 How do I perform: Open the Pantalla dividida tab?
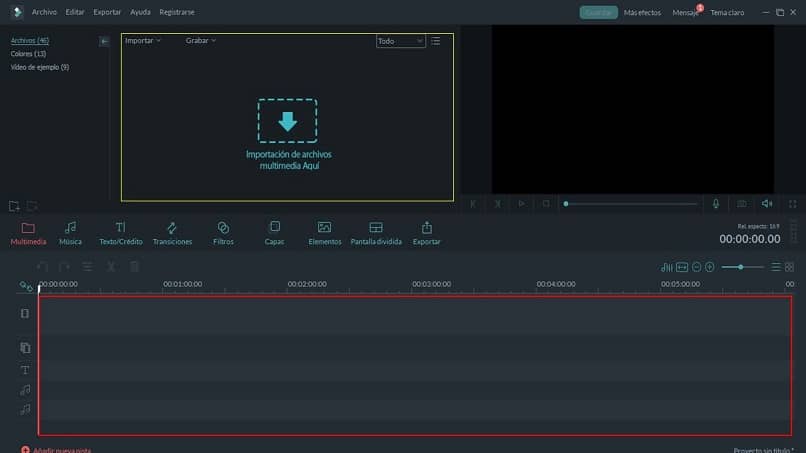(x=376, y=233)
